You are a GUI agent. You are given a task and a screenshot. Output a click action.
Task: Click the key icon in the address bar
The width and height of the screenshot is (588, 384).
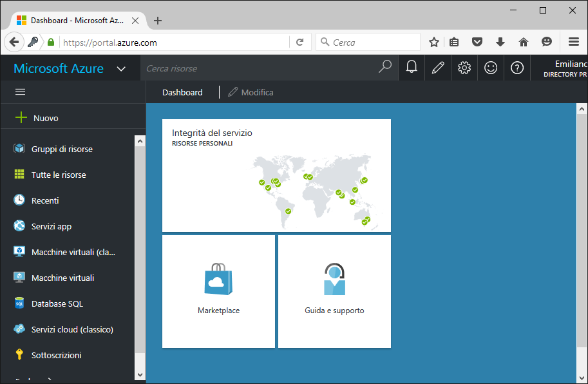(33, 42)
